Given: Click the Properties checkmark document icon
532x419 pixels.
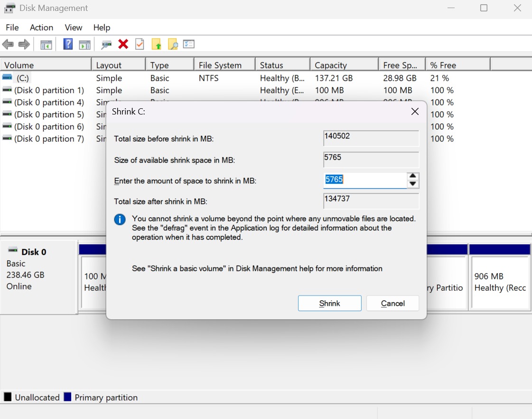Looking at the screenshot, I should [140, 44].
